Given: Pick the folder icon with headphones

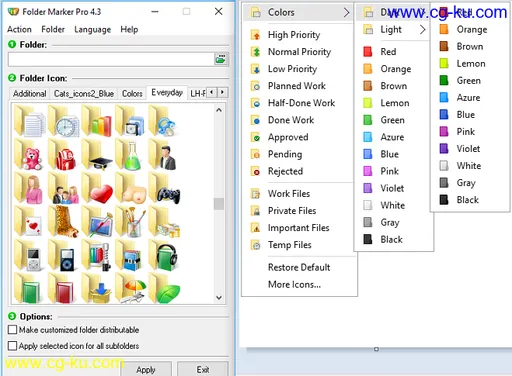Looking at the screenshot, I should pyautogui.click(x=164, y=255).
